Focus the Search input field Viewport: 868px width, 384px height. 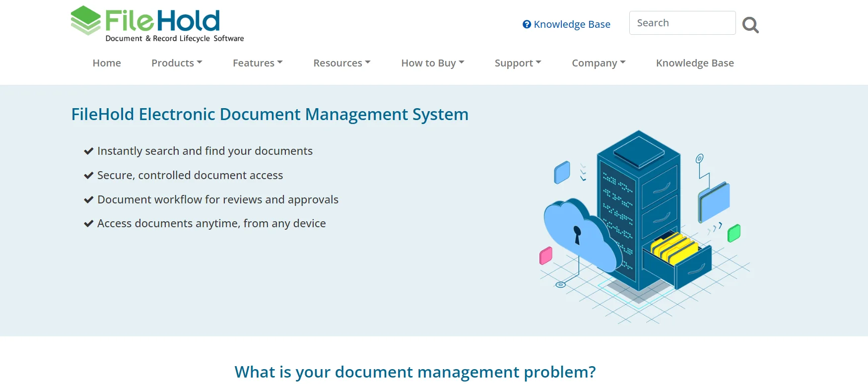(682, 23)
